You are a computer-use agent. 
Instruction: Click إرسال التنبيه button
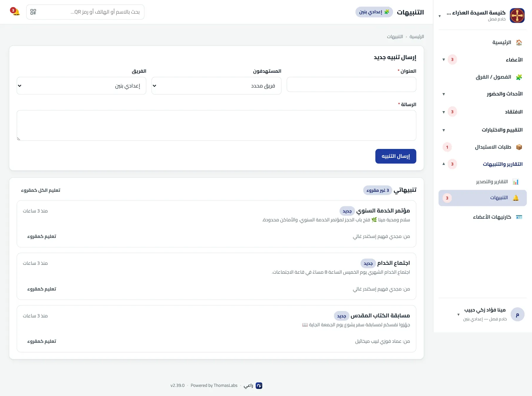tap(395, 156)
